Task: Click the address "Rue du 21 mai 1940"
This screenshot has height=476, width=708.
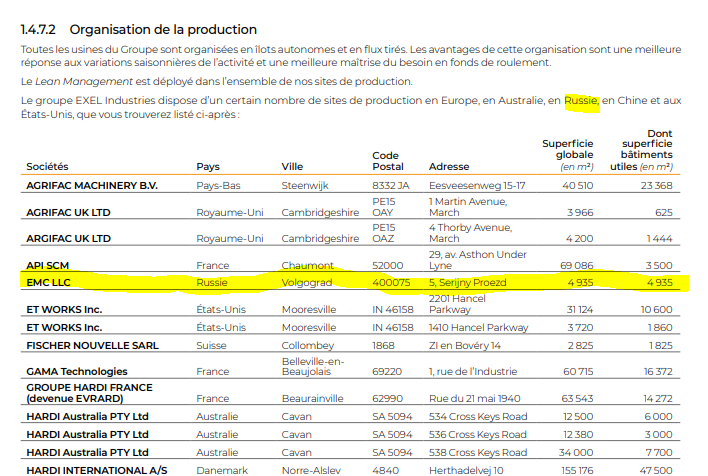Action: (475, 399)
